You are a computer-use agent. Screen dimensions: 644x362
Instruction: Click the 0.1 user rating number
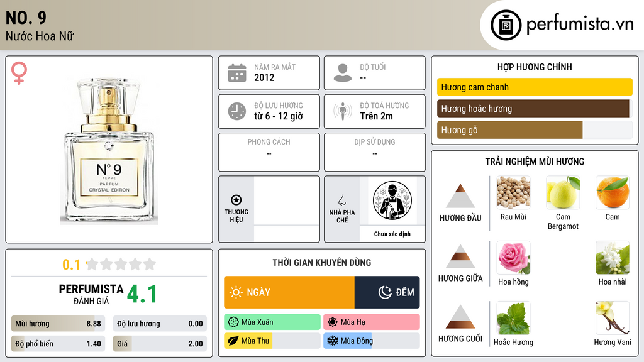tap(72, 265)
